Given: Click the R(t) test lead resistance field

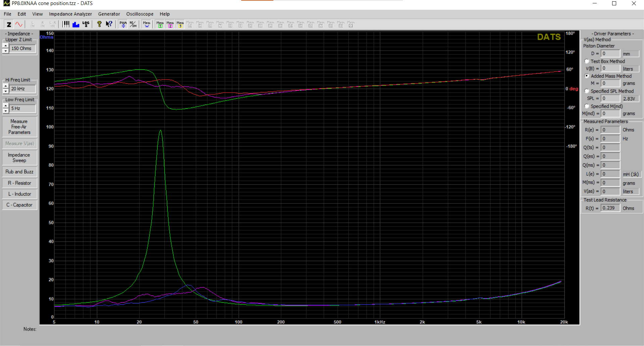Looking at the screenshot, I should (x=610, y=208).
